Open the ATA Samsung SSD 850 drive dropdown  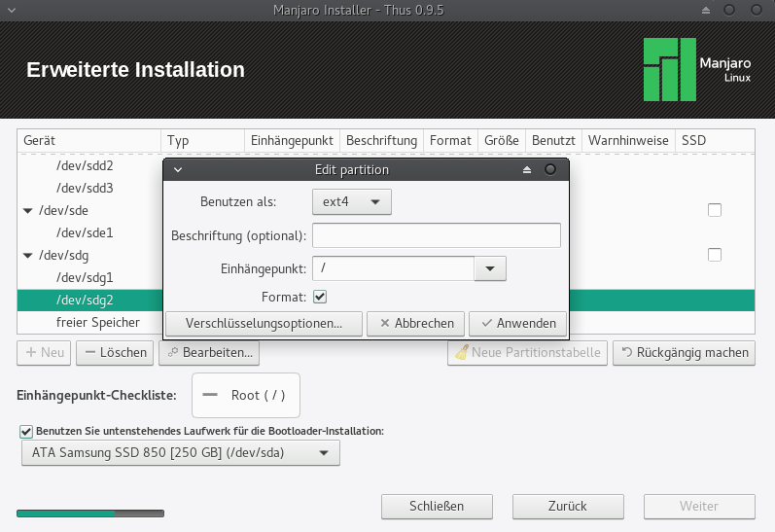[x=181, y=452]
